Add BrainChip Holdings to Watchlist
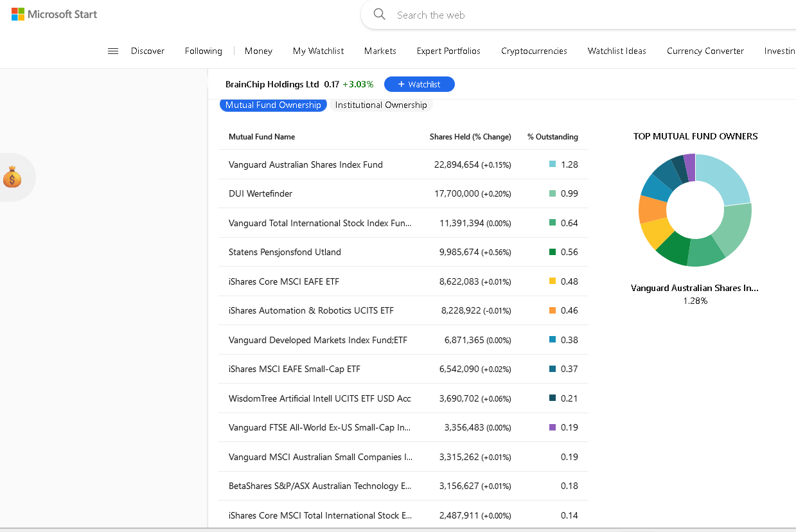796x532 pixels. 419,84
